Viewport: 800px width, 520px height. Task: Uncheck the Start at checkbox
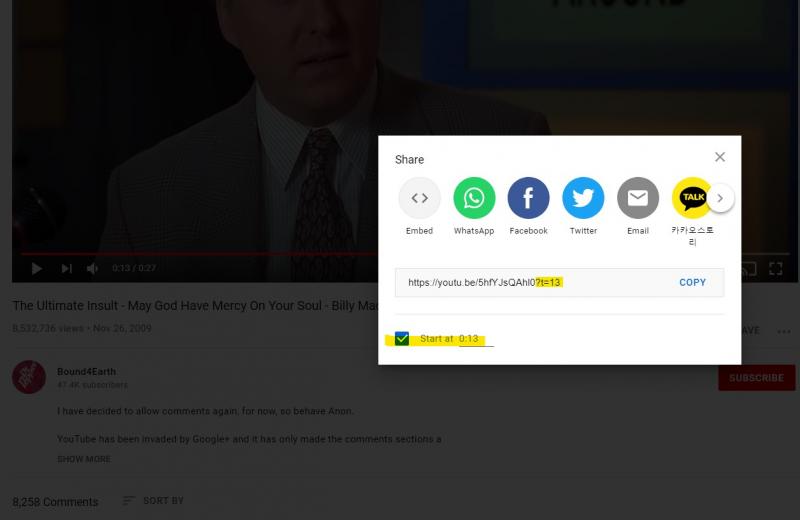[402, 338]
